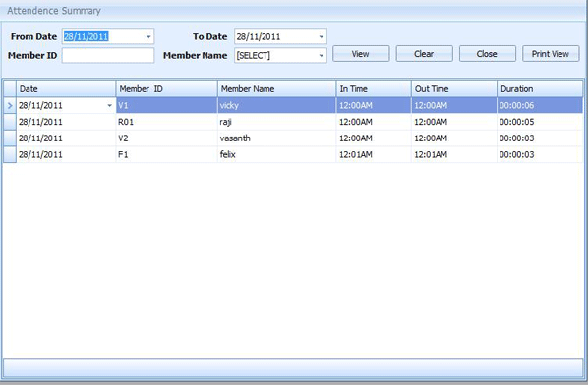Open date dropdown in the vicky row
Viewport: 588px width, 385px height.
[109, 106]
